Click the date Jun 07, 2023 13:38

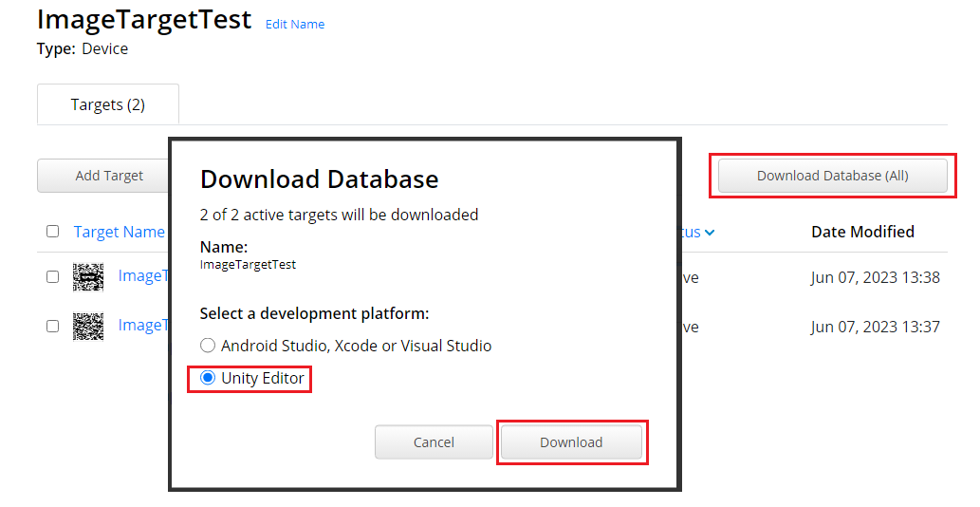875,277
